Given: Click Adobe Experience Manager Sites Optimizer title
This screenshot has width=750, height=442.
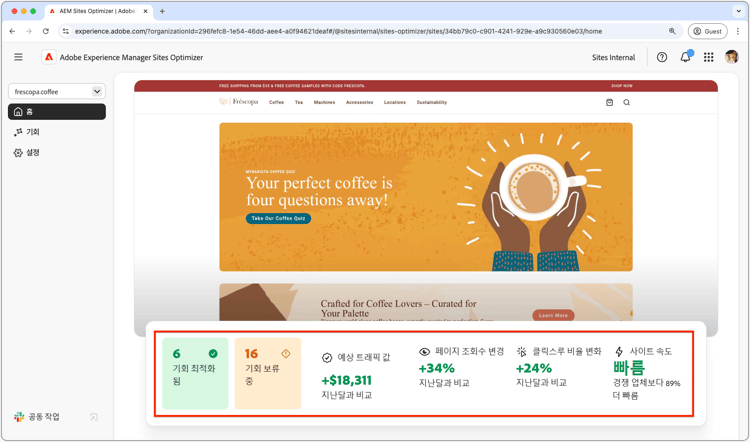Looking at the screenshot, I should coord(131,57).
